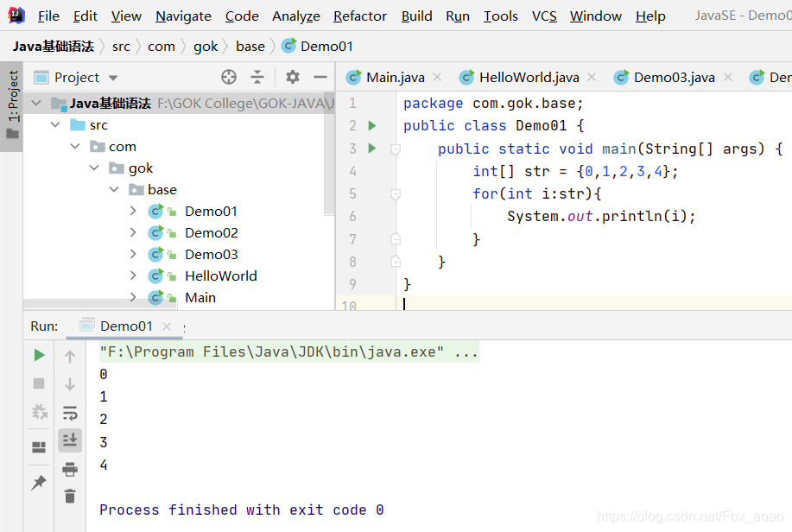Click fold end marker at line 7
Image resolution: width=792 pixels, height=532 pixels.
tap(396, 239)
